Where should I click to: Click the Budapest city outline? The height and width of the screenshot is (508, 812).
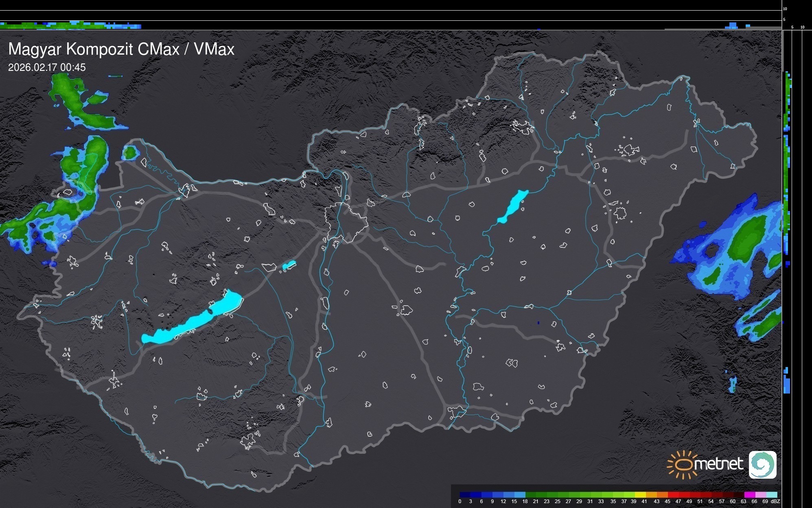point(346,222)
